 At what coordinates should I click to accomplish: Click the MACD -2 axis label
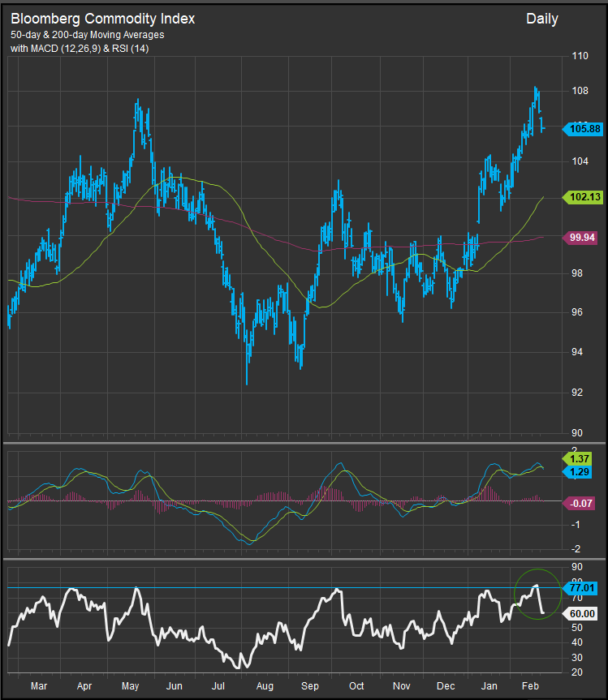tap(576, 549)
